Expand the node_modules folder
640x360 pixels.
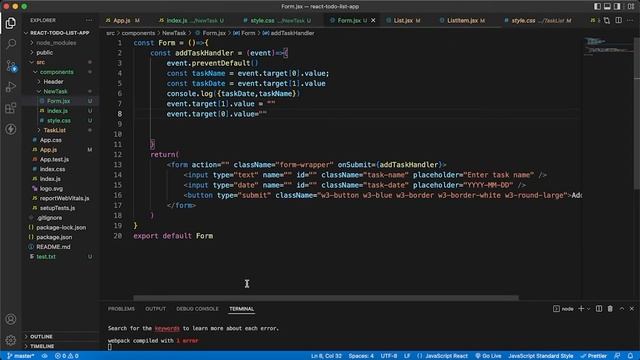[x=56, y=43]
